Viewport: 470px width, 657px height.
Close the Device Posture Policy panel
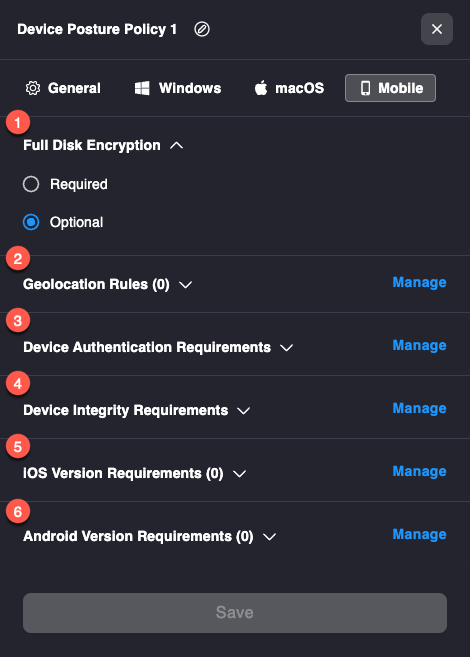click(x=436, y=29)
